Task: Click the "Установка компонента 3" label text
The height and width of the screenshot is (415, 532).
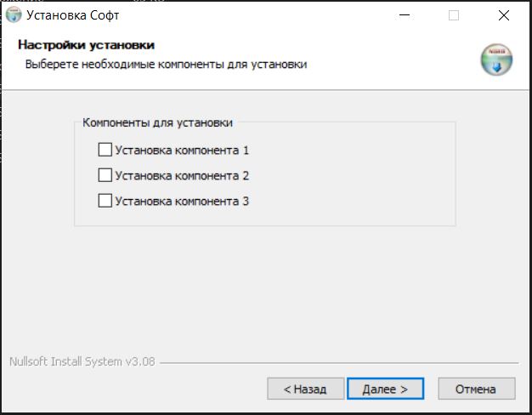Action: pos(182,202)
